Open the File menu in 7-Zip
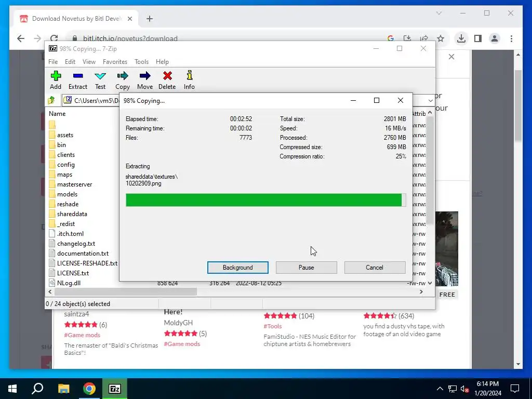This screenshot has height=399, width=532. (53, 62)
